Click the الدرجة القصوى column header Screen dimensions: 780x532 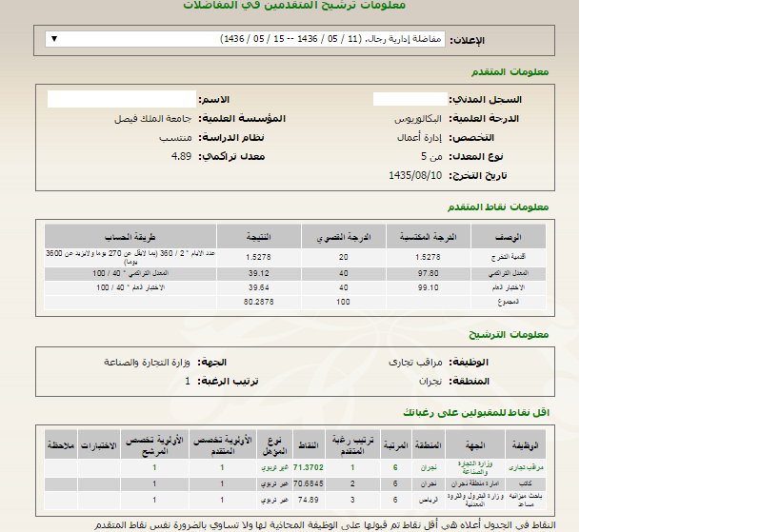[x=344, y=237]
